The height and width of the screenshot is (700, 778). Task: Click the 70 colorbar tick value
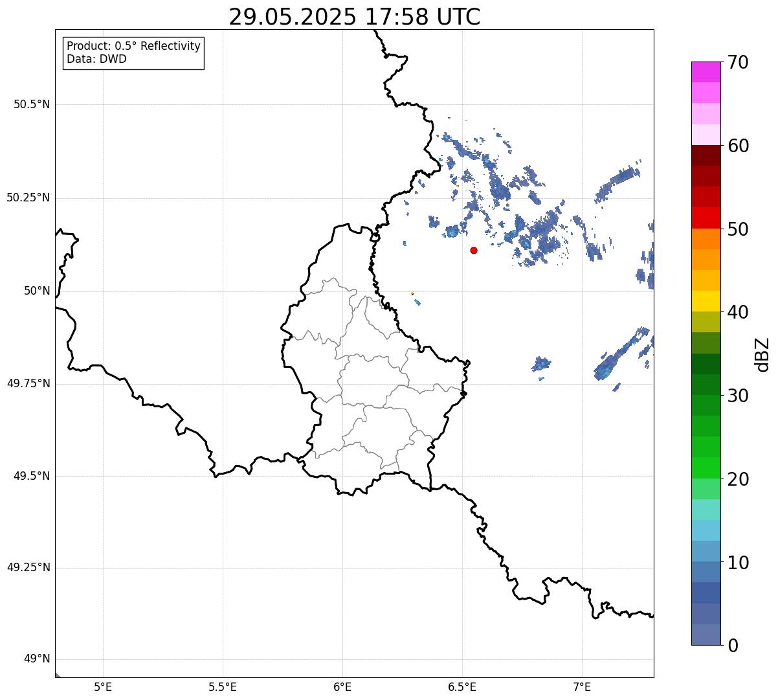(738, 62)
